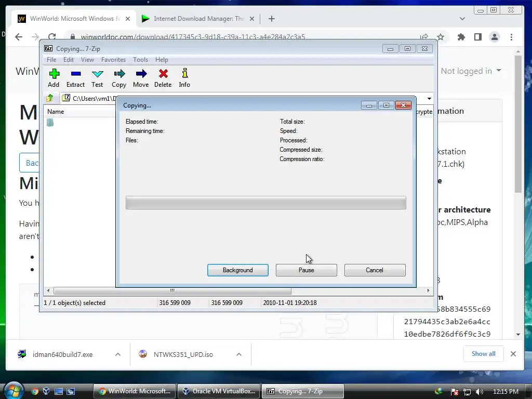This screenshot has width=532, height=399.
Task: Click the 7-Zip scrollbar right arrow
Action: (428, 290)
